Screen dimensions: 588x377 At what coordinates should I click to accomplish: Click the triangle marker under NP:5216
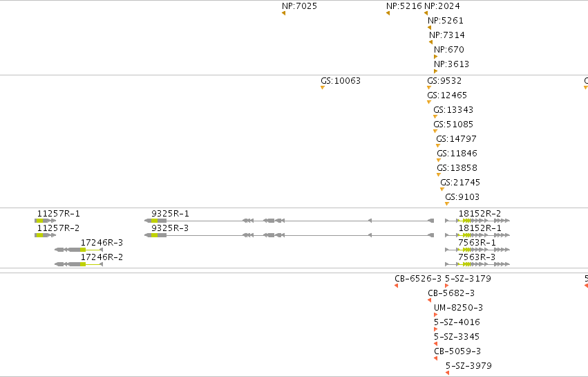tap(388, 13)
